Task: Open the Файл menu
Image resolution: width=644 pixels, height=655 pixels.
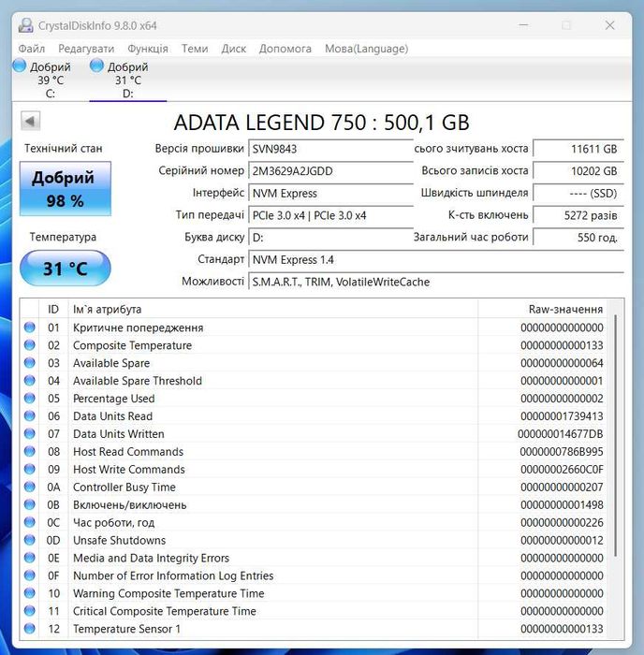Action: tap(32, 49)
